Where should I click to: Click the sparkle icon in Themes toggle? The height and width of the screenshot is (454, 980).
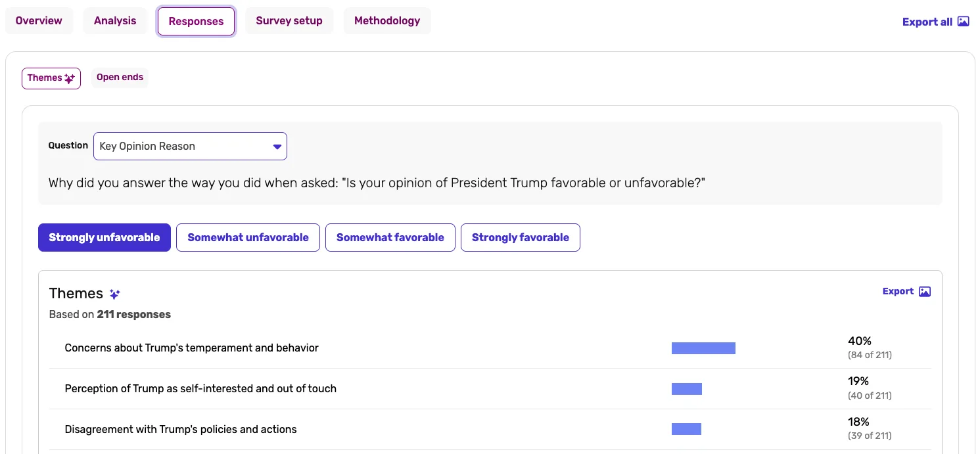(x=70, y=78)
